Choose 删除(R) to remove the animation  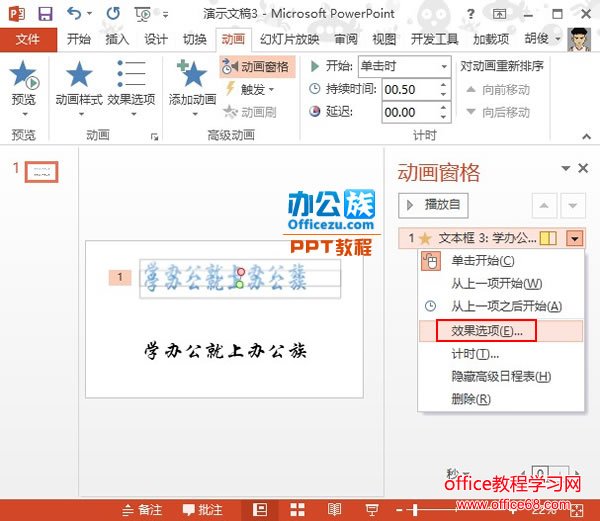click(501, 399)
